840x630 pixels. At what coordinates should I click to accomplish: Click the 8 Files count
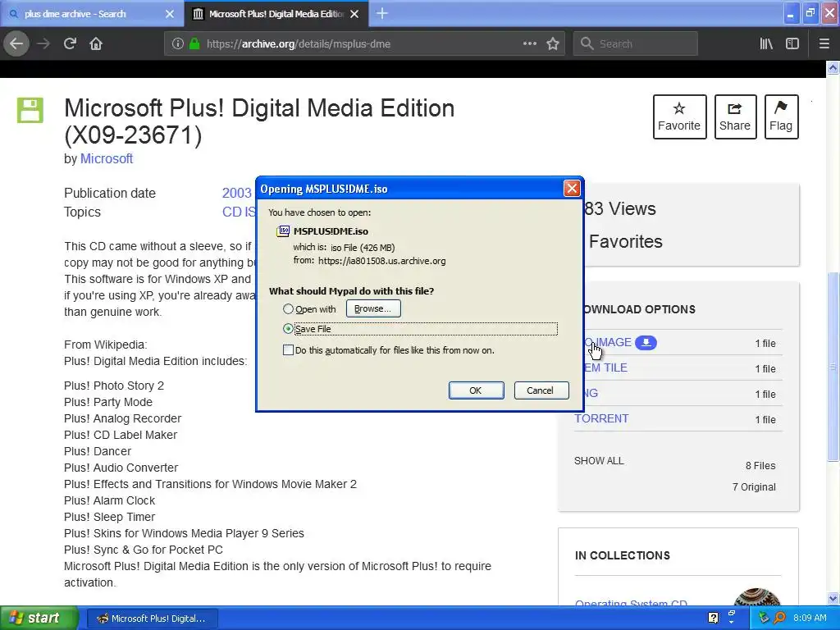[x=760, y=466]
